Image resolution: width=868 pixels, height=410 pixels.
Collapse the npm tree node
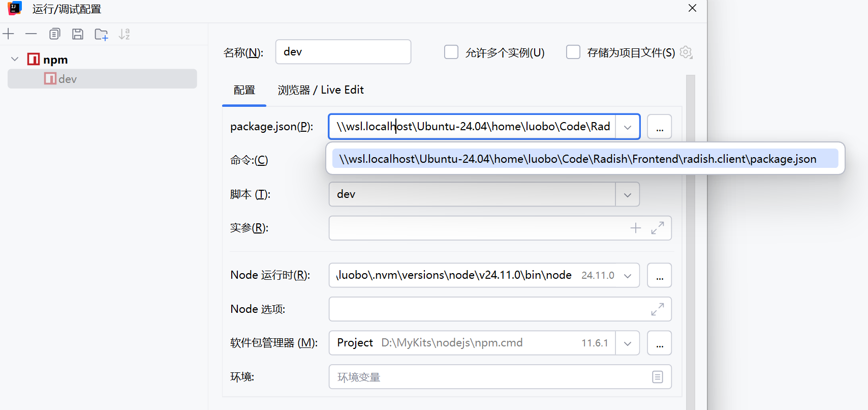(x=15, y=60)
